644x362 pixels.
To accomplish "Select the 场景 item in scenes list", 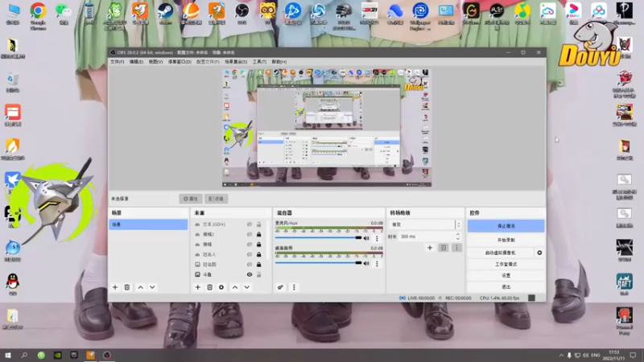I will 148,224.
